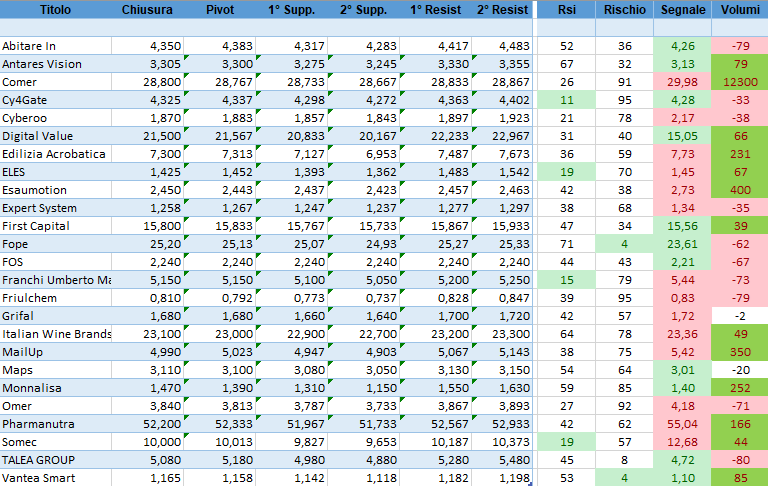The image size is (768, 486).
Task: Click the 1° Resist header
Action: tap(435, 10)
